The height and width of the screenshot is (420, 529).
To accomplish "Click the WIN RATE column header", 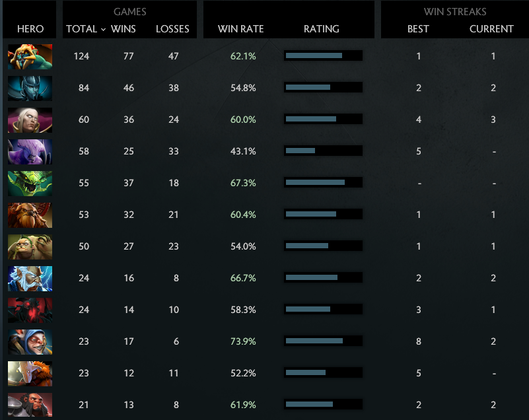I will (x=239, y=29).
